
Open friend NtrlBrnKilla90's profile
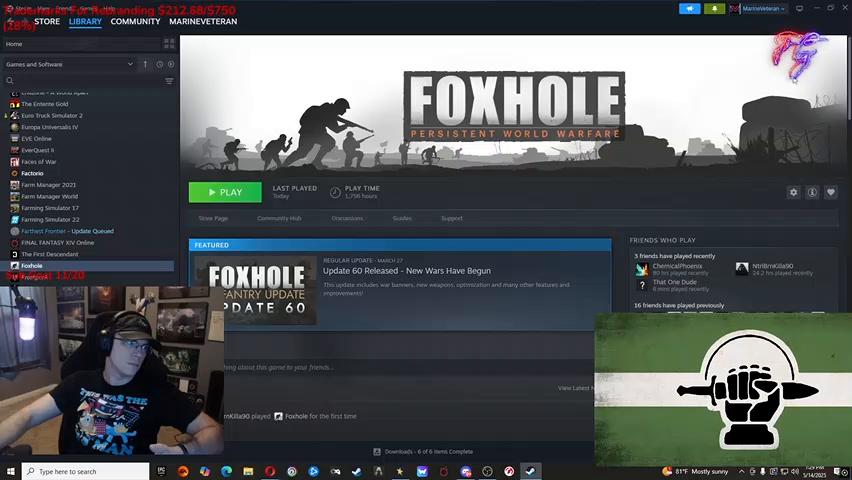pos(772,266)
